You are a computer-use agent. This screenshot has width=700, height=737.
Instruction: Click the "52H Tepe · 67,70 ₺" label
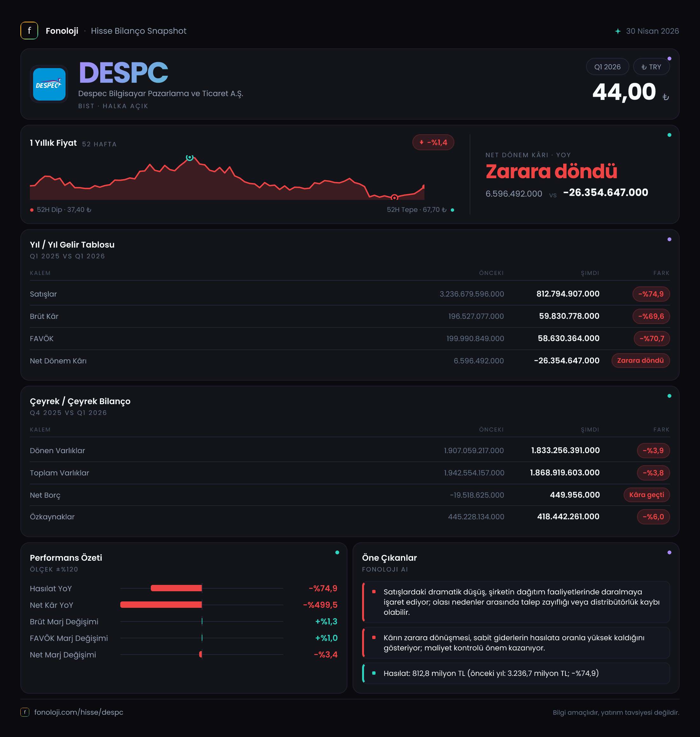coord(416,210)
